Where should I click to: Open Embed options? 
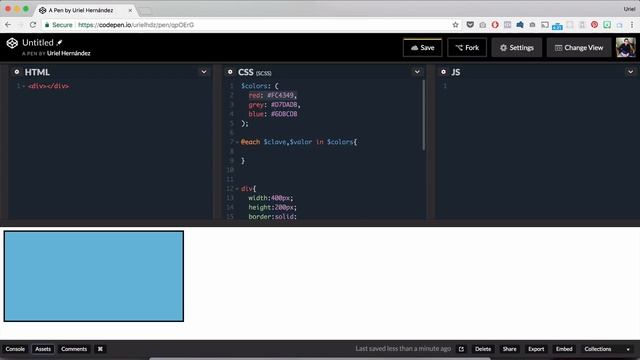564,349
